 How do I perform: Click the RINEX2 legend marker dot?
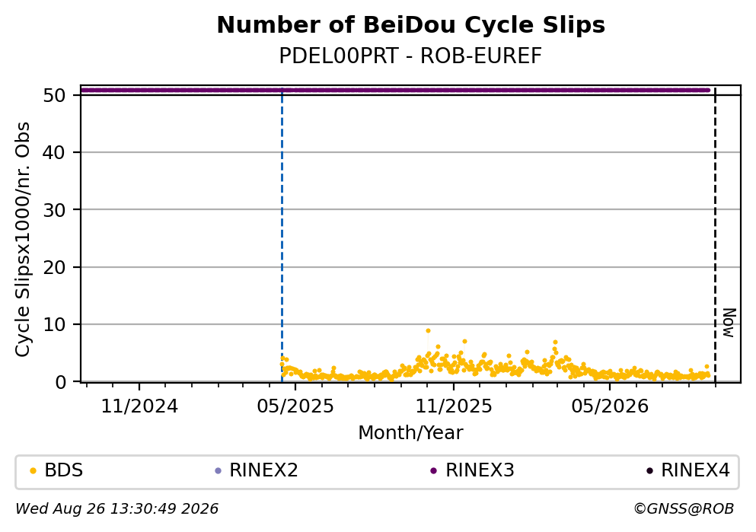click(x=218, y=471)
